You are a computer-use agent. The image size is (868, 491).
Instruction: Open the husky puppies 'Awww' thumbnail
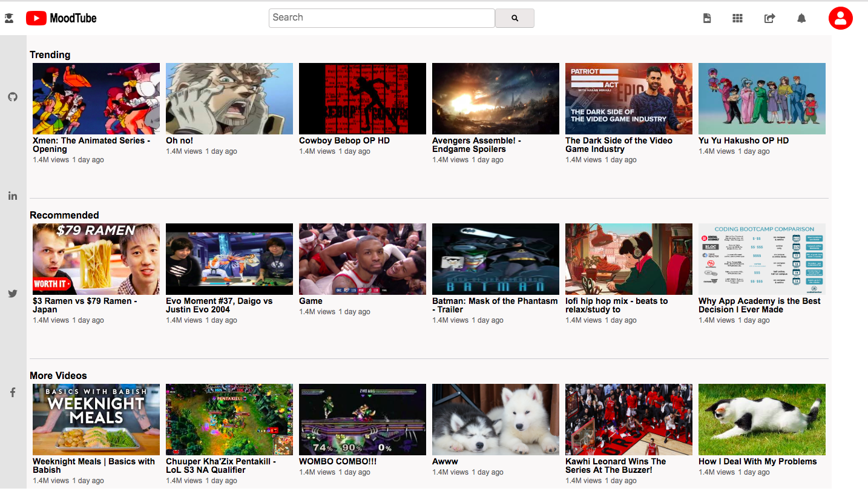496,420
